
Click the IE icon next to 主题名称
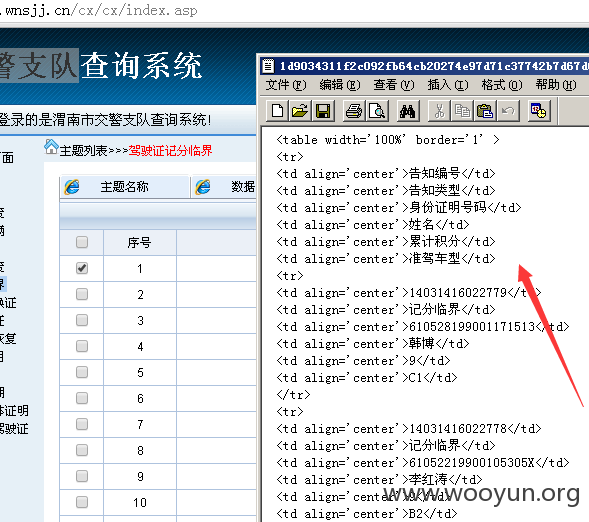click(x=72, y=187)
